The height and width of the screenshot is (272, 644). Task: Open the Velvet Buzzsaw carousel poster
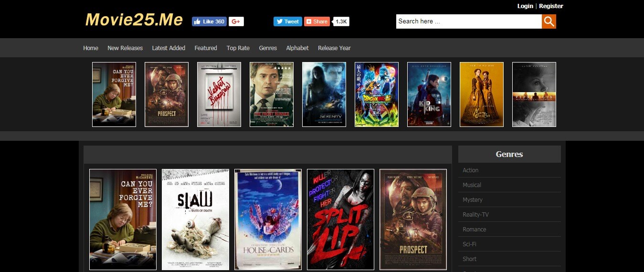pos(219,94)
